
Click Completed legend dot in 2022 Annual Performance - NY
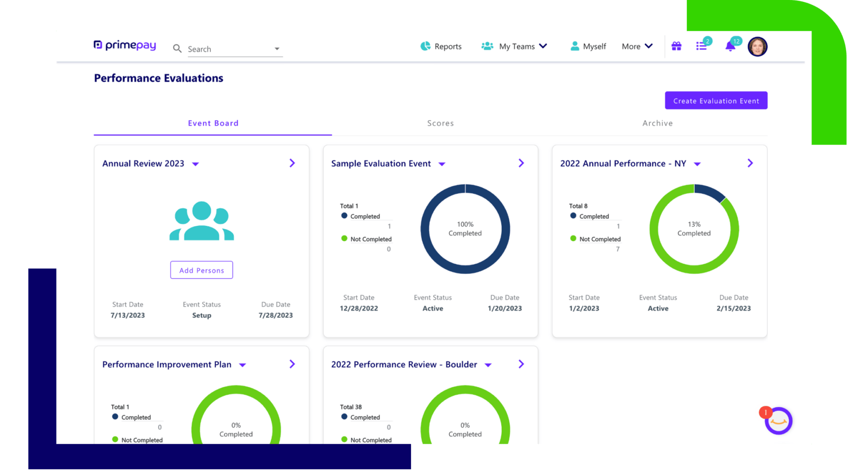click(x=573, y=216)
